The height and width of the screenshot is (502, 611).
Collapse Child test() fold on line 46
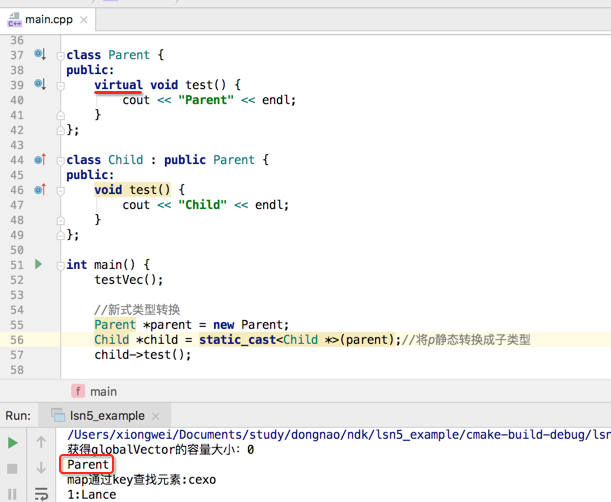click(60, 191)
